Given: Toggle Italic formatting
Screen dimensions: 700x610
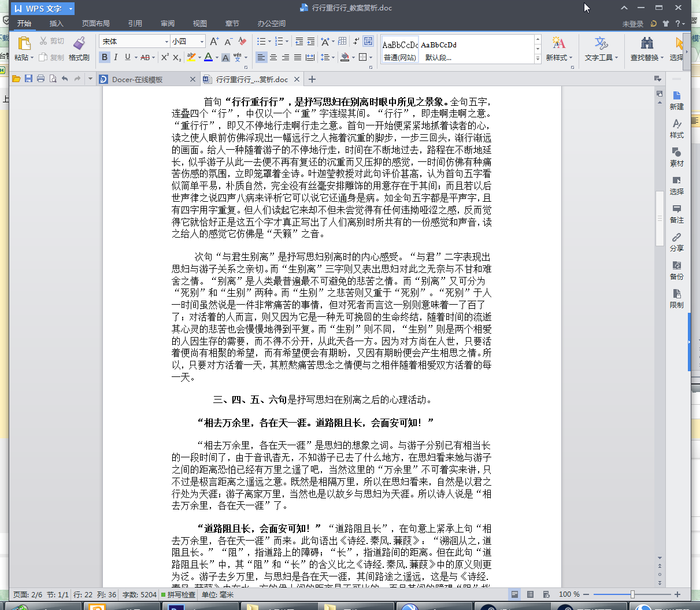Looking at the screenshot, I should point(116,57).
